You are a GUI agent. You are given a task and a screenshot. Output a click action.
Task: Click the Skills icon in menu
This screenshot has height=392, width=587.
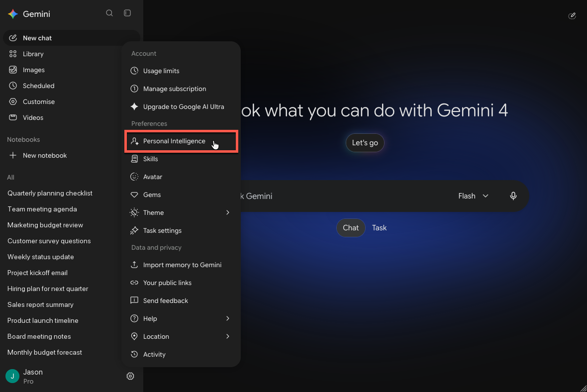pos(134,159)
